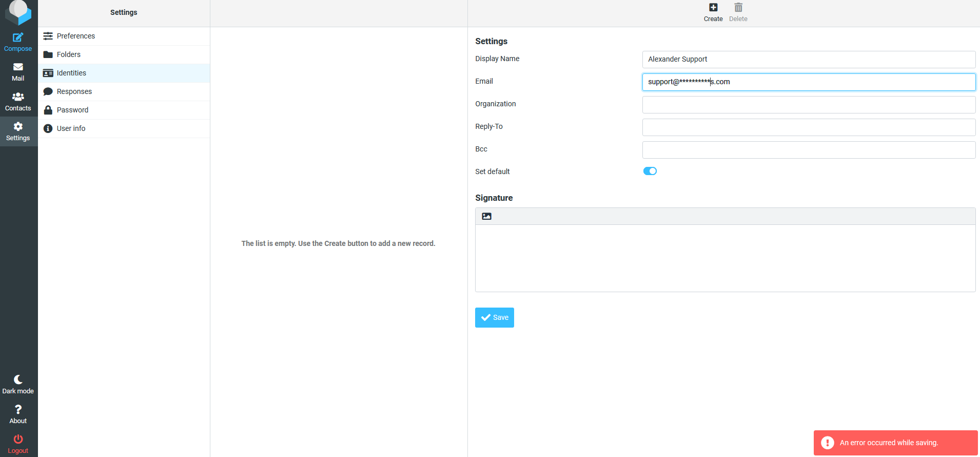Click the Reply-To input field

pyautogui.click(x=809, y=127)
